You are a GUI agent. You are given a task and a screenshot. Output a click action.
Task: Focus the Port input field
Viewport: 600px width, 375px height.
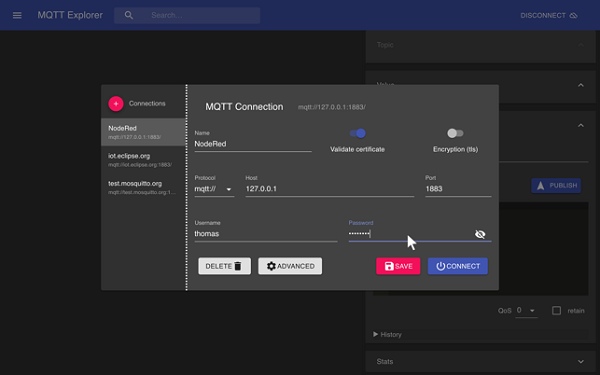coord(458,189)
